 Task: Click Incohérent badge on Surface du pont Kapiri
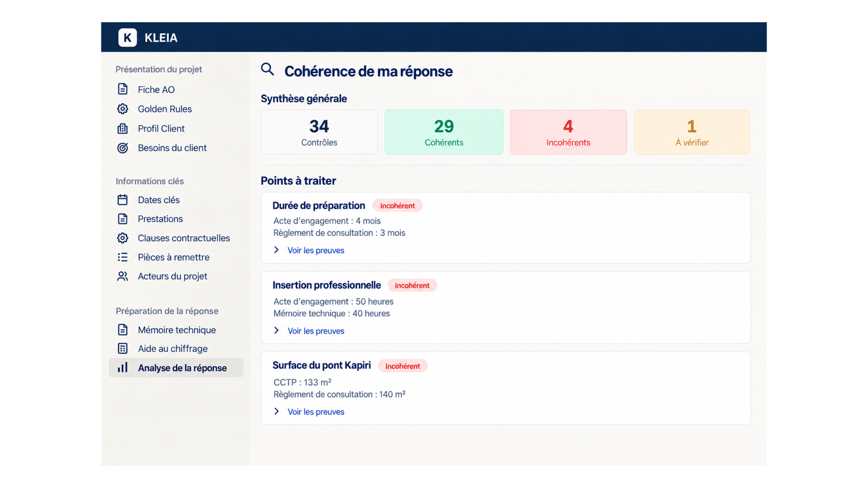403,366
